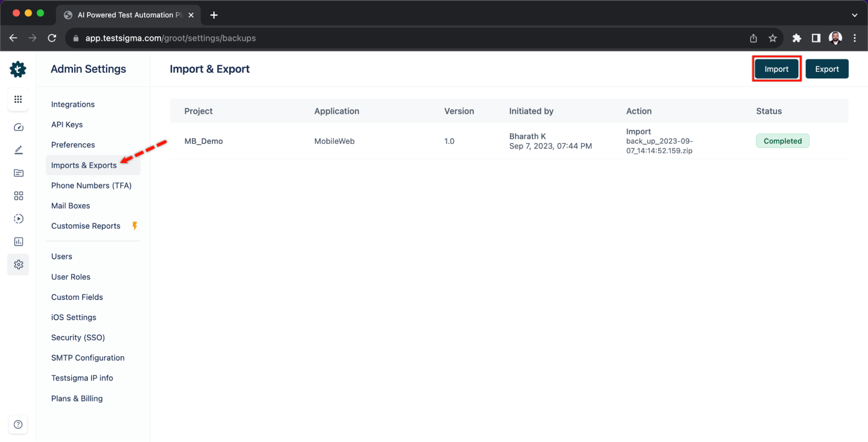Viewport: 868px width, 442px height.
Task: Open the browser extensions puzzle icon
Action: point(796,38)
